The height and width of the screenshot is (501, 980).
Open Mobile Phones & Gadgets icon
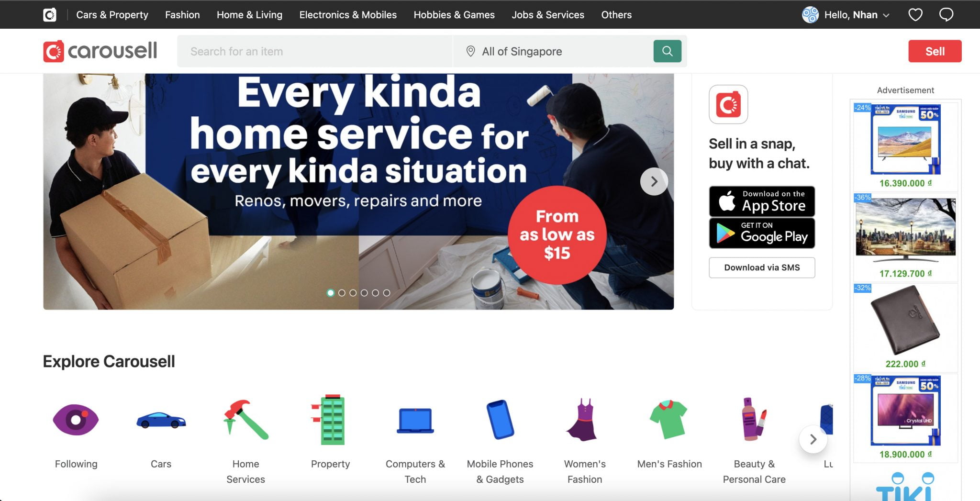tap(500, 420)
